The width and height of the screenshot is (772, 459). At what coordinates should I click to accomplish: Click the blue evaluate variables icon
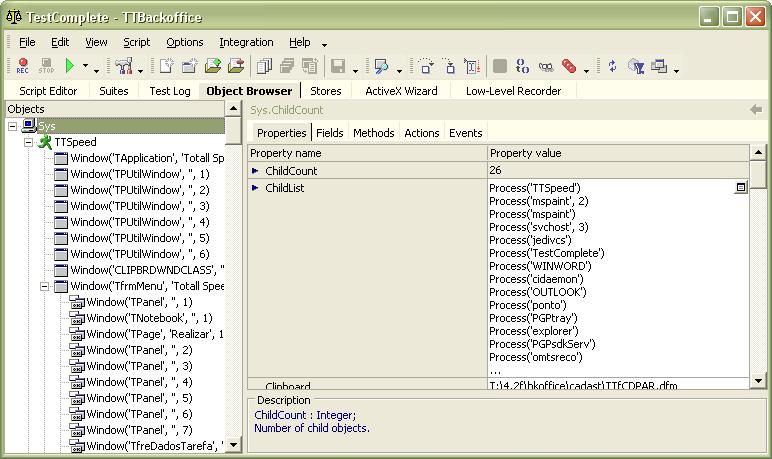click(x=522, y=66)
